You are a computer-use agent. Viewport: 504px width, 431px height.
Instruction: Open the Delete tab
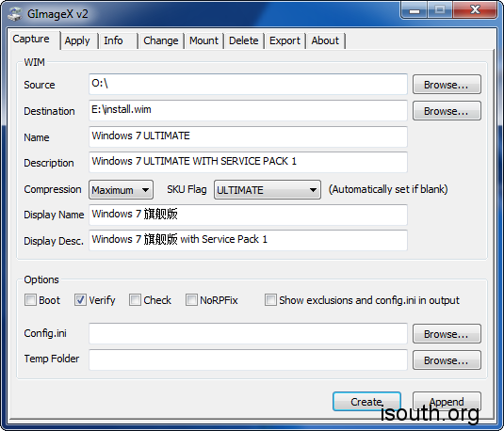244,40
